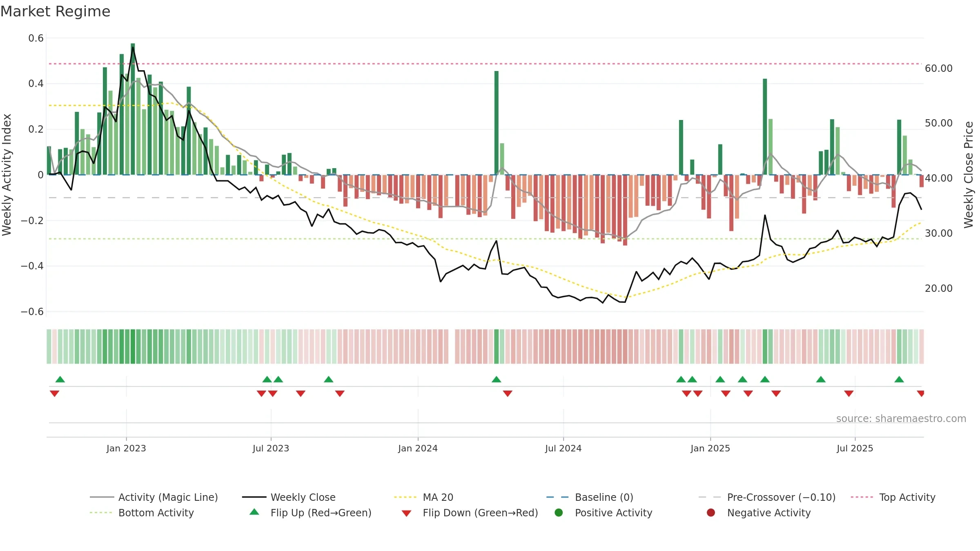Click the 20.00 price axis tick

pyautogui.click(x=938, y=288)
